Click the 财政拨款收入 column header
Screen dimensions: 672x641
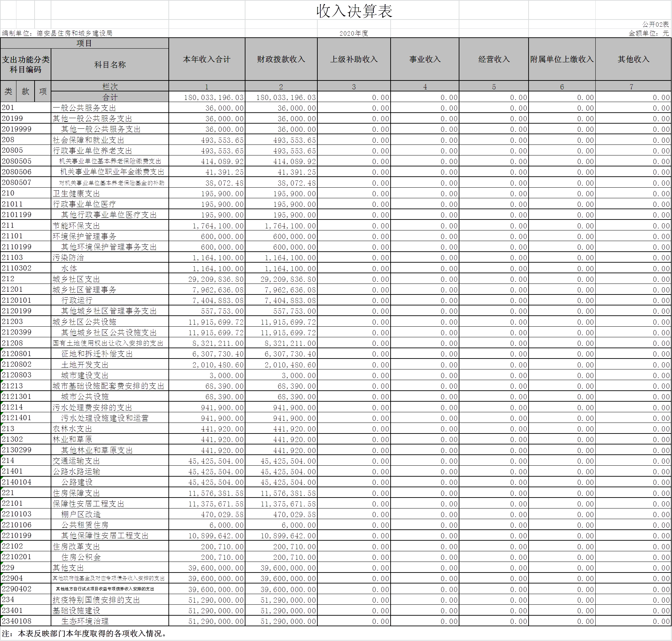pos(281,59)
